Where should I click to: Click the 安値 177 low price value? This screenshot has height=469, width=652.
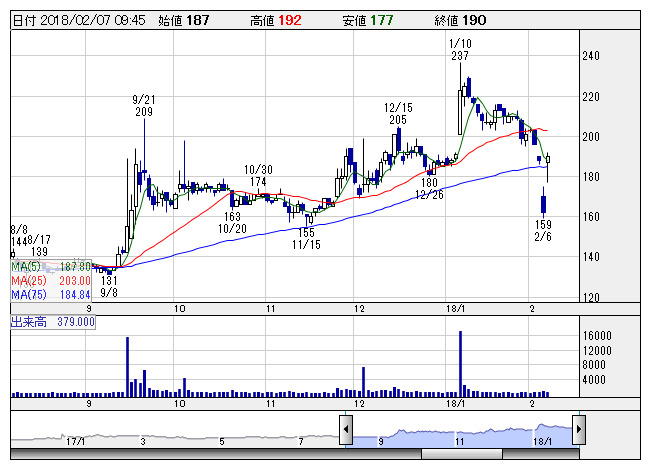pos(357,19)
